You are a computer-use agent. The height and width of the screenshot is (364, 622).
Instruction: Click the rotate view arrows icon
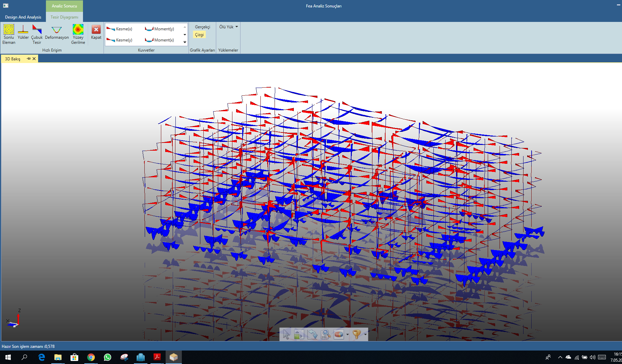[312, 334]
